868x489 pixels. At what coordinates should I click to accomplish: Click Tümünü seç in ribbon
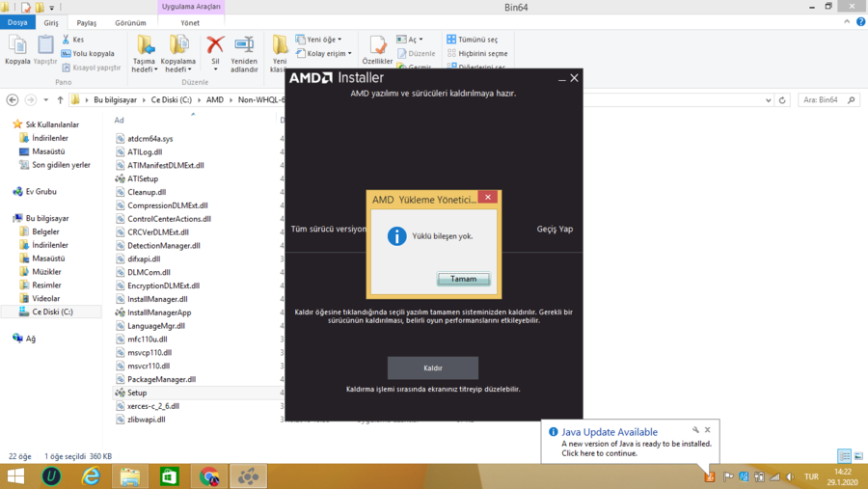tap(473, 40)
